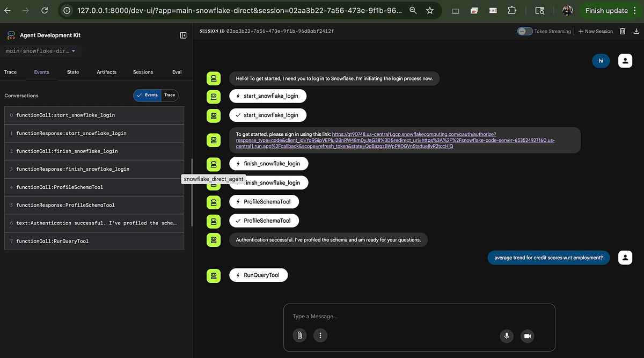This screenshot has height=358, width=644.
Task: Click the Type a Message input field
Action: point(376,316)
